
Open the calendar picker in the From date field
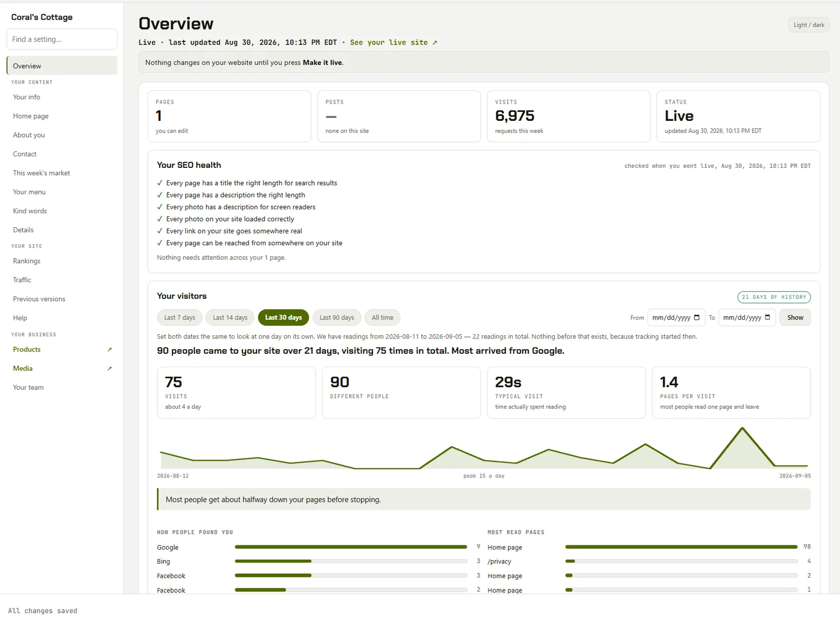point(697,317)
